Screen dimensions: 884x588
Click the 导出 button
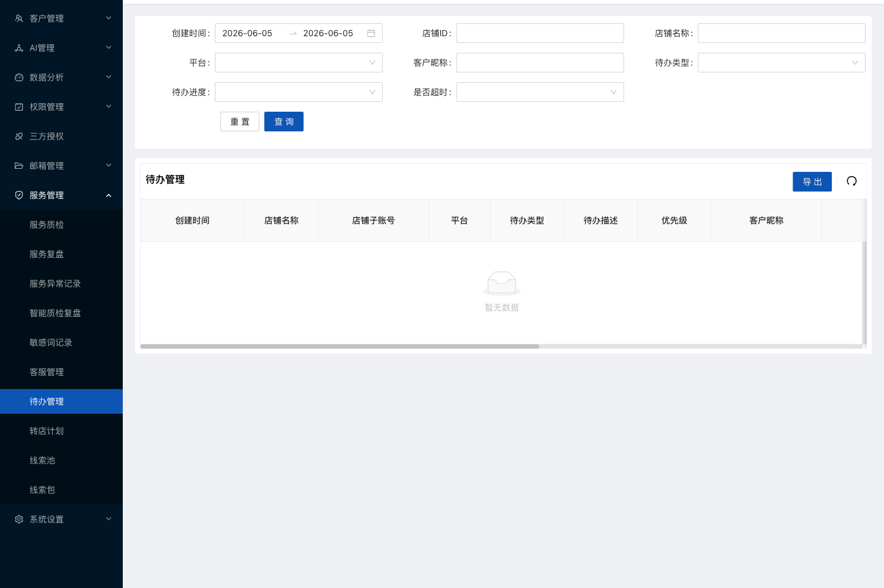[812, 182]
